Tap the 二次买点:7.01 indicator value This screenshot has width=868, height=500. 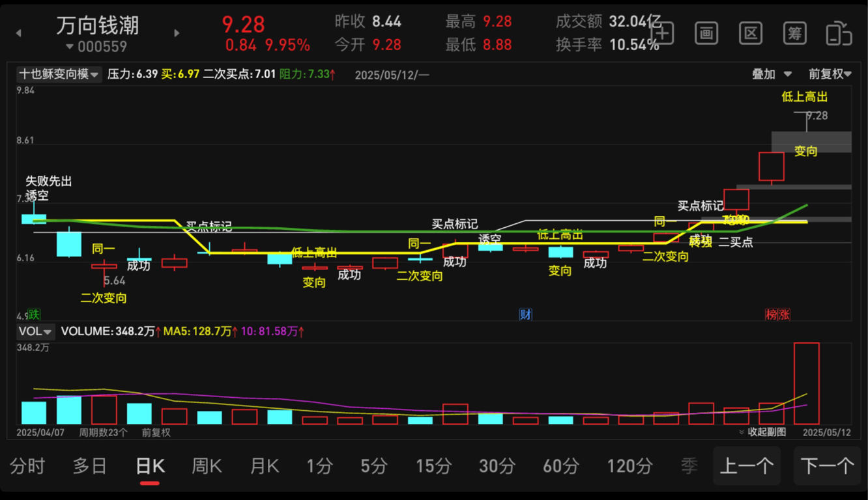click(x=240, y=74)
